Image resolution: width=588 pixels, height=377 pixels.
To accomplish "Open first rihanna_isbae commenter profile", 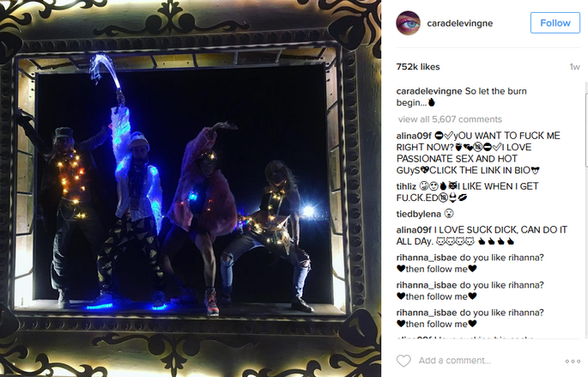I will [427, 258].
